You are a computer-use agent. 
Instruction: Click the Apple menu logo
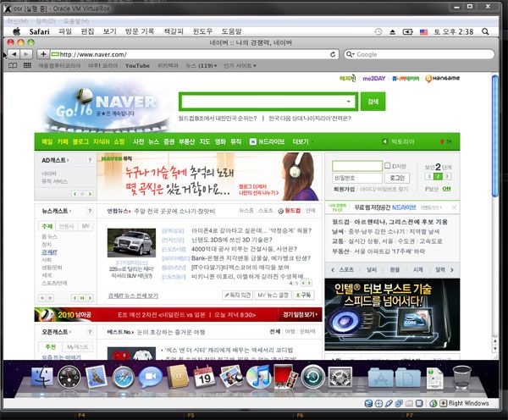(x=17, y=31)
